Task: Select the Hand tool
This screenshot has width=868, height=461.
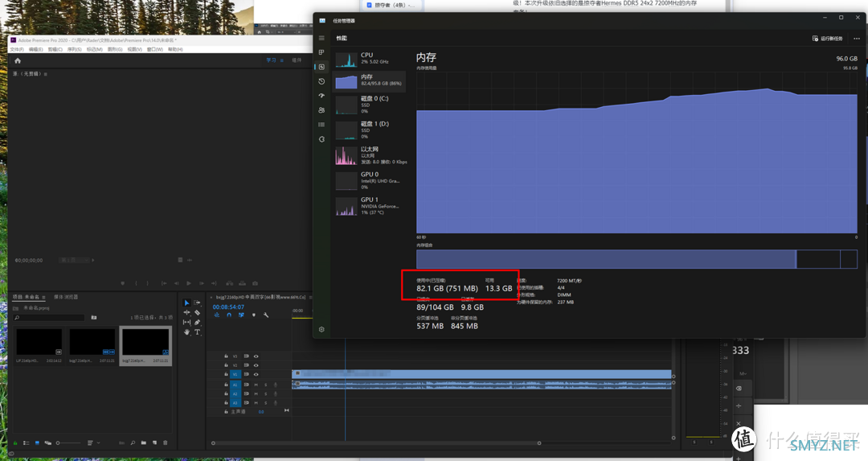Action: [186, 332]
